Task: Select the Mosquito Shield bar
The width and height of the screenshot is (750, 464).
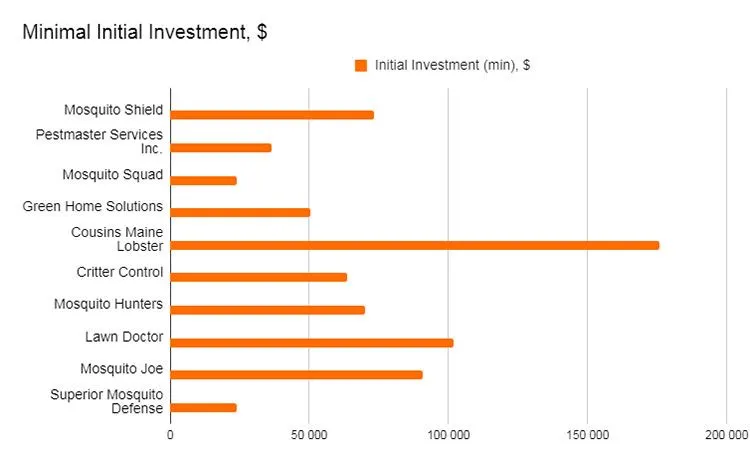Action: 272,115
